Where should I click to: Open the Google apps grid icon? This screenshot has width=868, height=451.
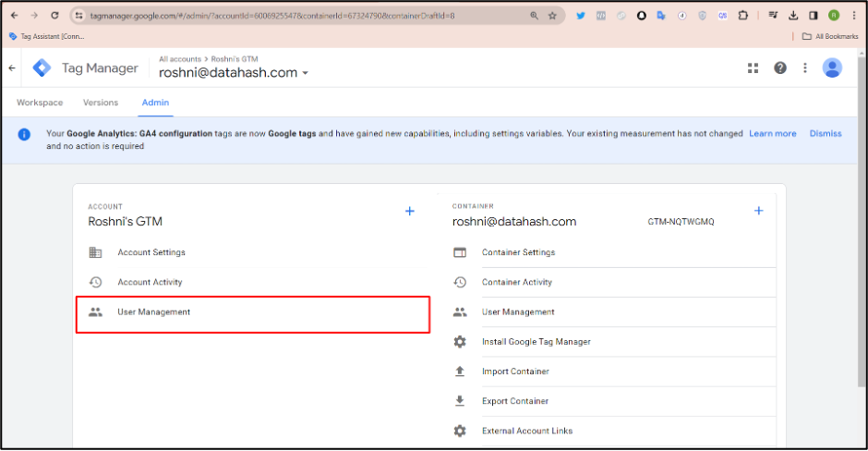(x=753, y=68)
